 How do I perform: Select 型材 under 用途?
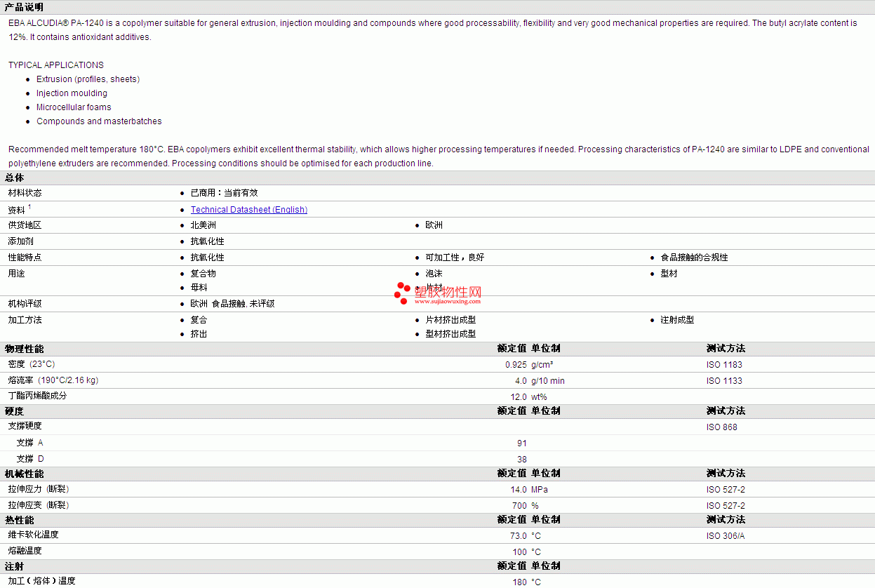[669, 274]
